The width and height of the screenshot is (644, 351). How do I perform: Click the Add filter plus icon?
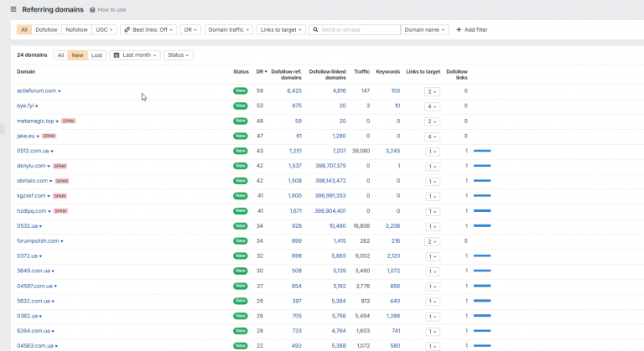point(459,29)
